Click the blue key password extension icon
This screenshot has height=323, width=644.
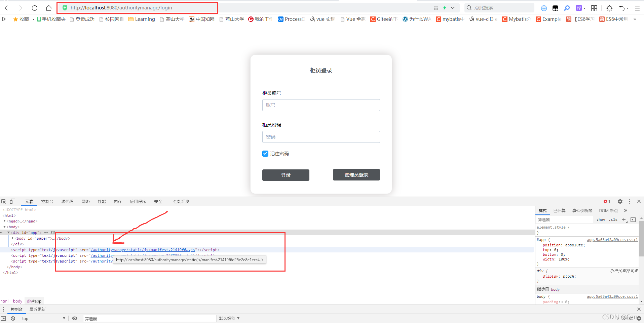(x=567, y=8)
